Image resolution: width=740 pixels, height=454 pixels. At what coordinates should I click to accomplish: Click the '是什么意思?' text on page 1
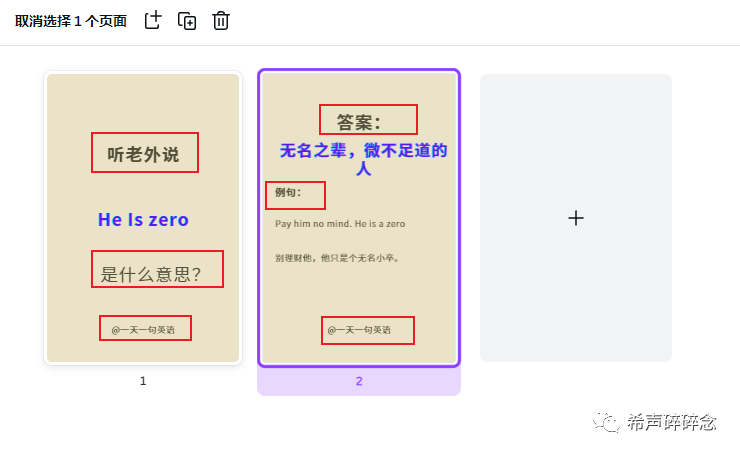point(151,274)
